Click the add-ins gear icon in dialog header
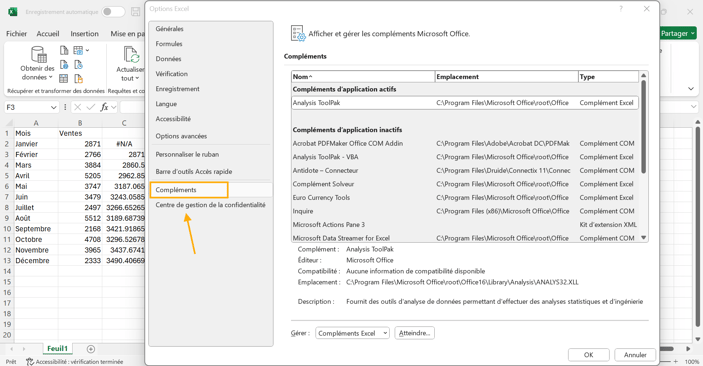 coord(298,34)
